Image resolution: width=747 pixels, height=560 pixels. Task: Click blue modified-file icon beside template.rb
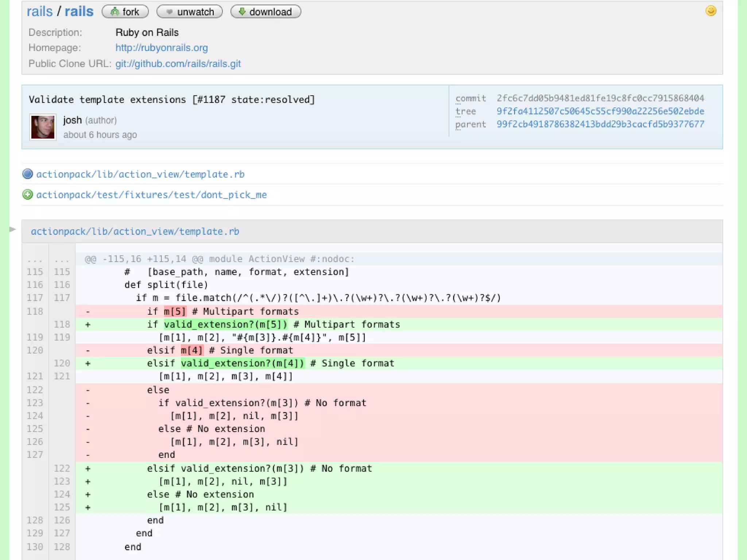(x=27, y=174)
